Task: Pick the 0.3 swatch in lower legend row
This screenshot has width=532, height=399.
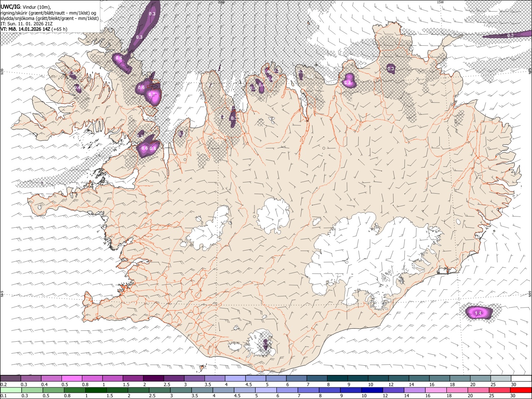Action: 32,390
